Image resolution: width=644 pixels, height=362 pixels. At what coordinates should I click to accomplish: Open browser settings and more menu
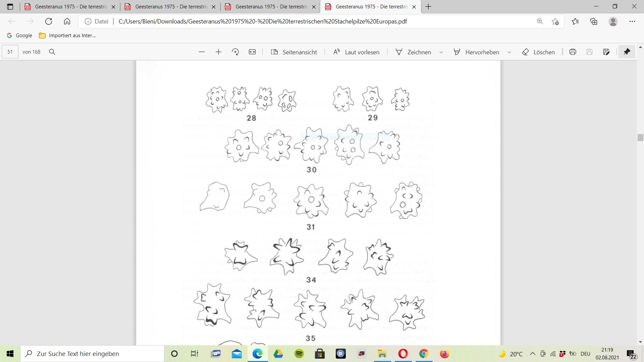click(632, 21)
